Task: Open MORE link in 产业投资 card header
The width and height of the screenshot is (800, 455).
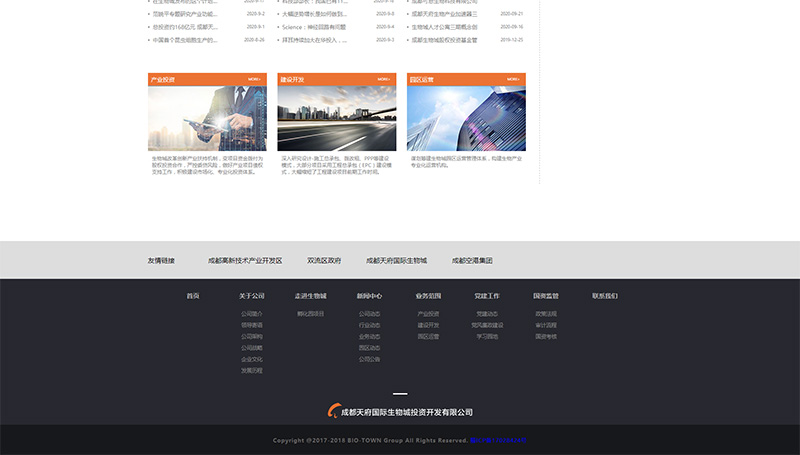Action: (x=254, y=79)
